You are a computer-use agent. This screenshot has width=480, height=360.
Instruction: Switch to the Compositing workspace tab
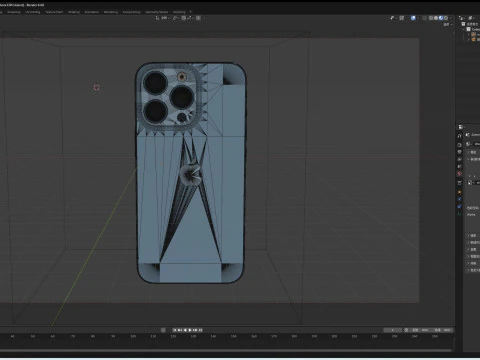pos(131,12)
